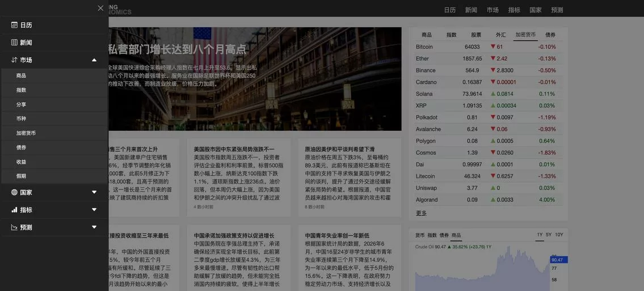Open the Avalanche row link
The image size is (644, 291).
(x=428, y=129)
